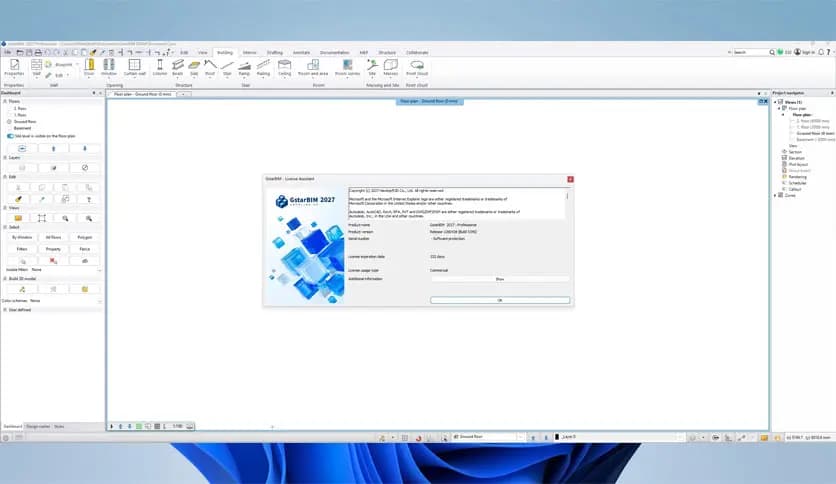Select Rendering in Project navigator
836x484 pixels.
pyautogui.click(x=797, y=176)
